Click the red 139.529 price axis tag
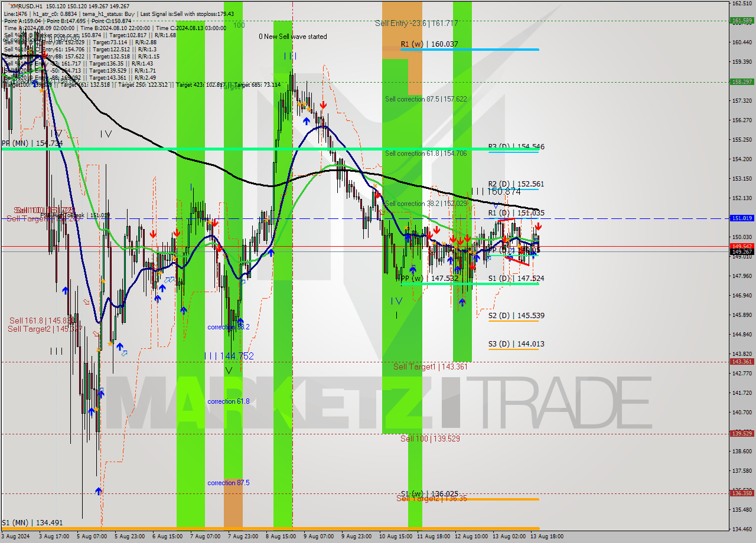756x543 pixels. coord(742,433)
